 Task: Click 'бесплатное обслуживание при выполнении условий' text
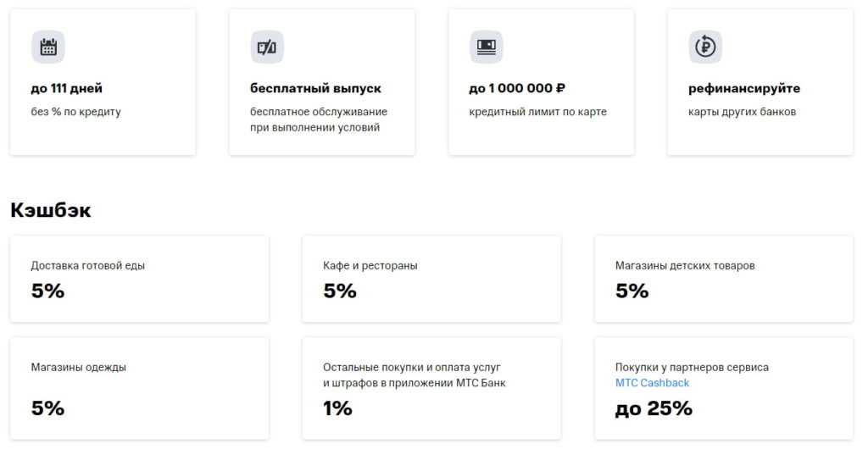tap(318, 119)
